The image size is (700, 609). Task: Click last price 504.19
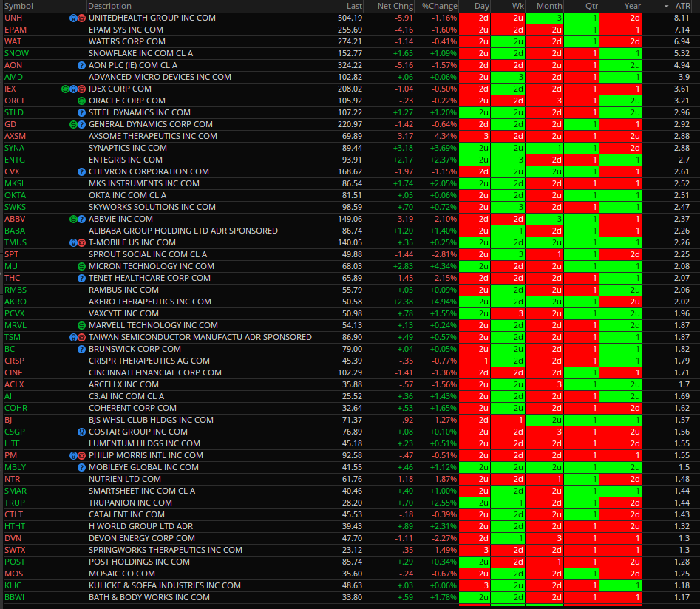click(350, 18)
